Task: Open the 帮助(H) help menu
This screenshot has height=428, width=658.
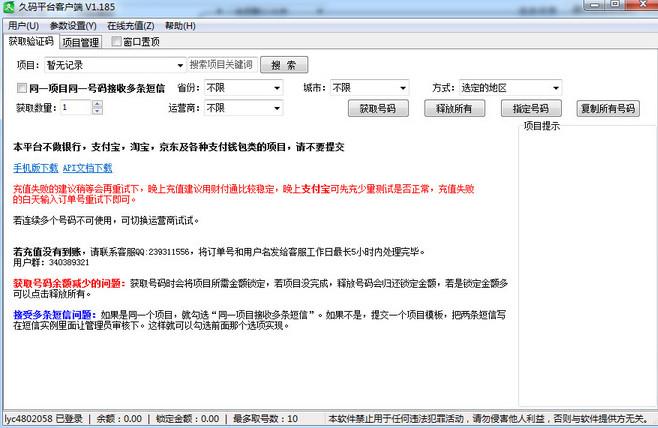Action: click(181, 25)
